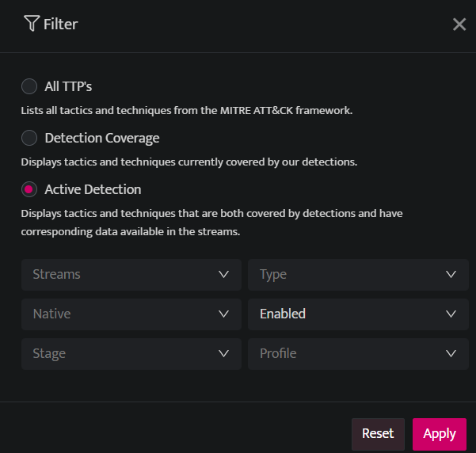Click the funnel Filter icon
The height and width of the screenshot is (453, 476).
[x=32, y=24]
